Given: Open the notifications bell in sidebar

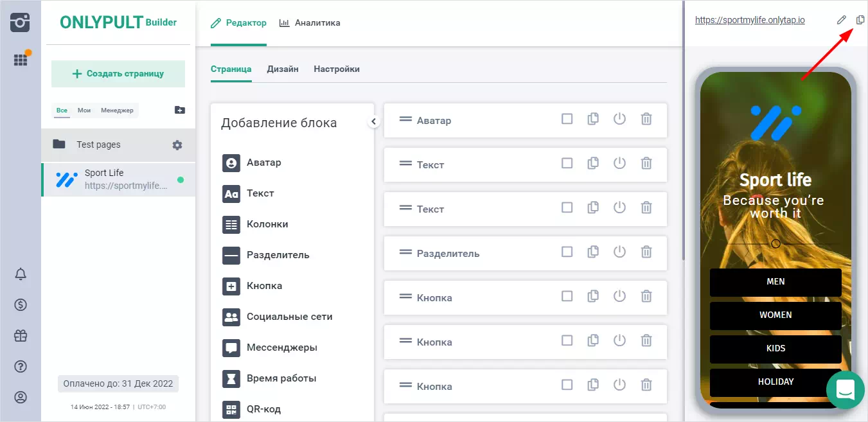Looking at the screenshot, I should (21, 274).
